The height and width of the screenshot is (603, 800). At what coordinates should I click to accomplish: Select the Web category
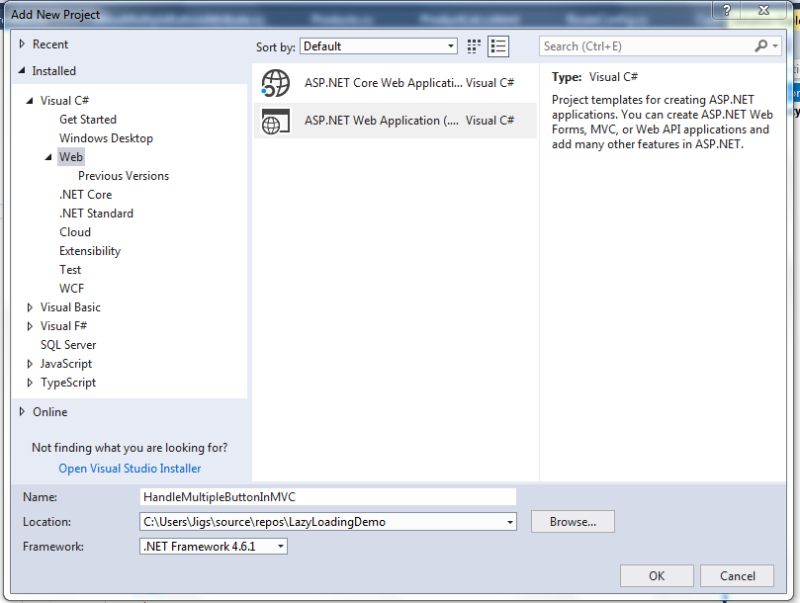(70, 157)
